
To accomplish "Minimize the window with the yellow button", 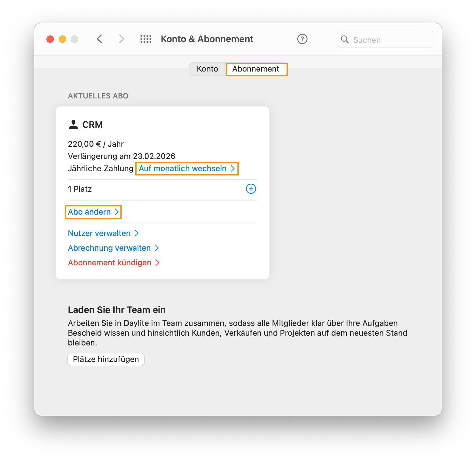I will pos(62,39).
